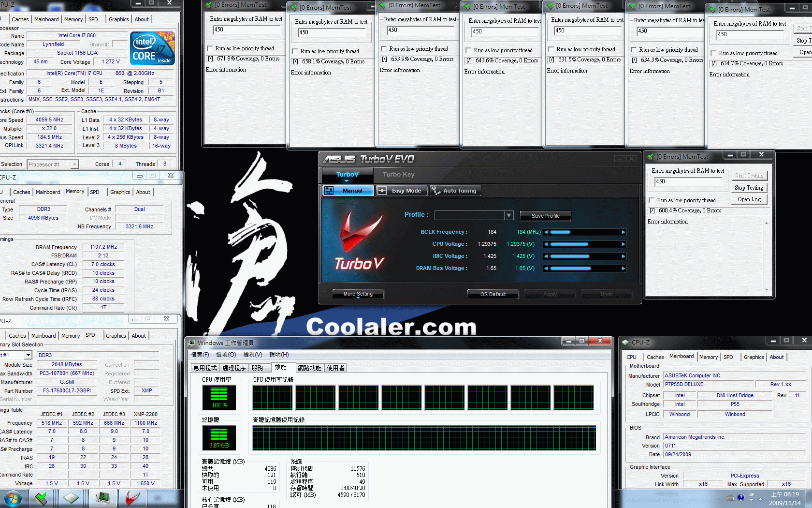Click Save Profile in TurboV EVO
The image size is (812, 508).
click(545, 216)
